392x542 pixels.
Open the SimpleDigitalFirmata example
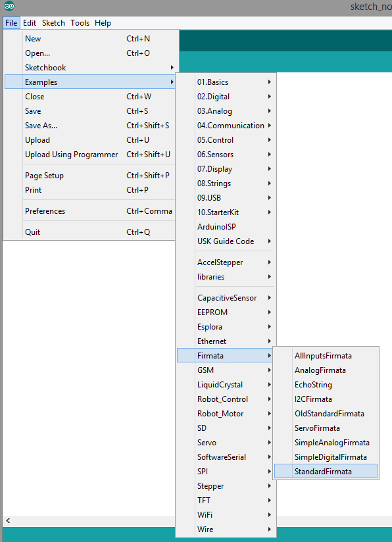pyautogui.click(x=326, y=457)
